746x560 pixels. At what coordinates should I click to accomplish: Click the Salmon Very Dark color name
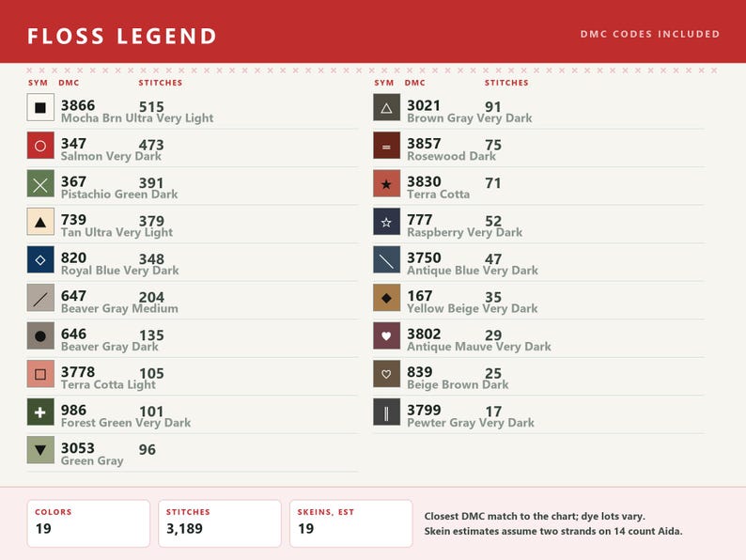111,156
